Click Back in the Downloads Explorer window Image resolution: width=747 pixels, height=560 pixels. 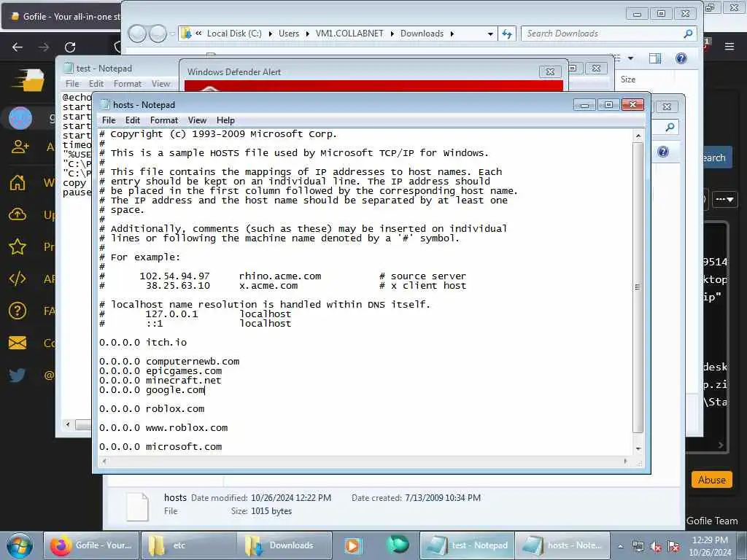tap(137, 34)
